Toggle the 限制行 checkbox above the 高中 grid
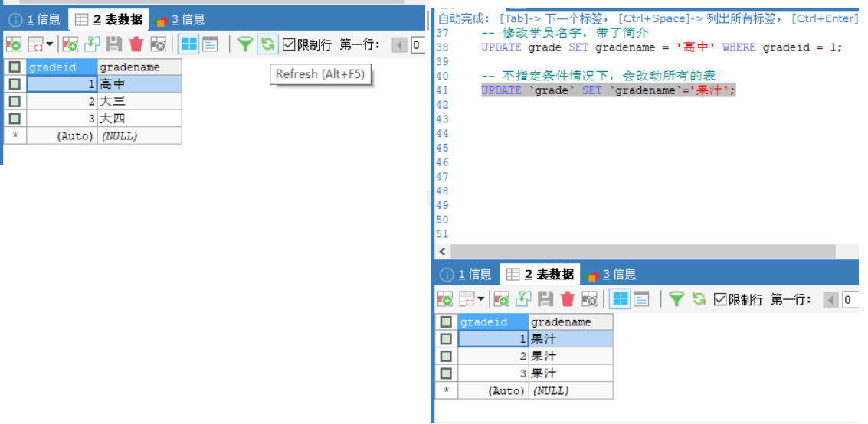This screenshot has height=424, width=868. (x=289, y=44)
